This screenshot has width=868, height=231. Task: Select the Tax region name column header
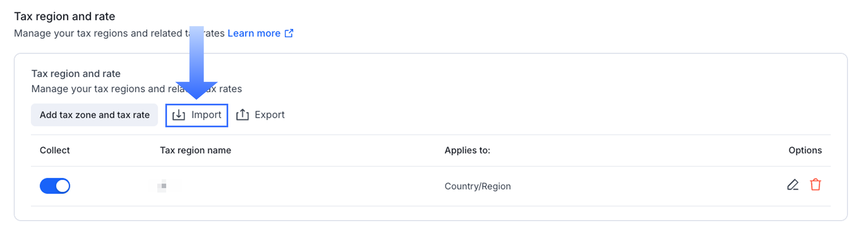195,150
